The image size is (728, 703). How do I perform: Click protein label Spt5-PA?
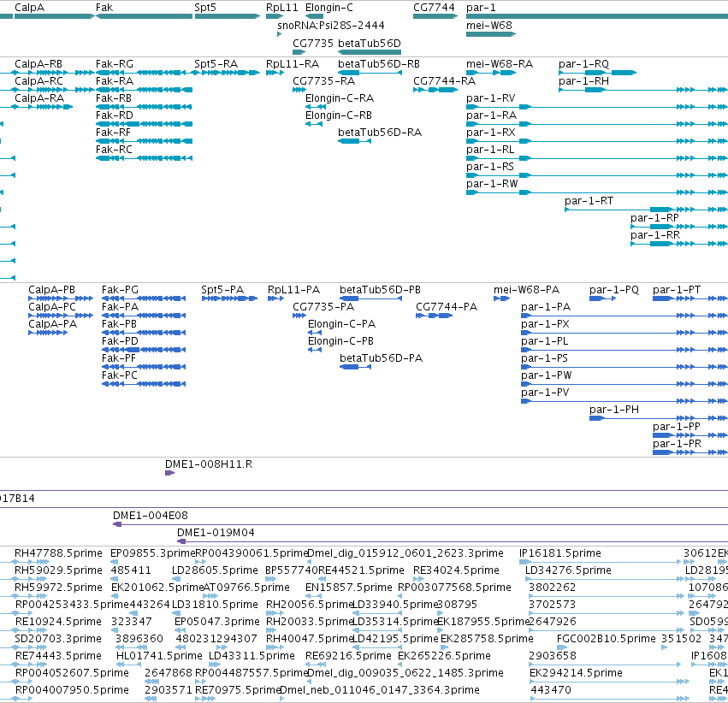pyautogui.click(x=222, y=290)
